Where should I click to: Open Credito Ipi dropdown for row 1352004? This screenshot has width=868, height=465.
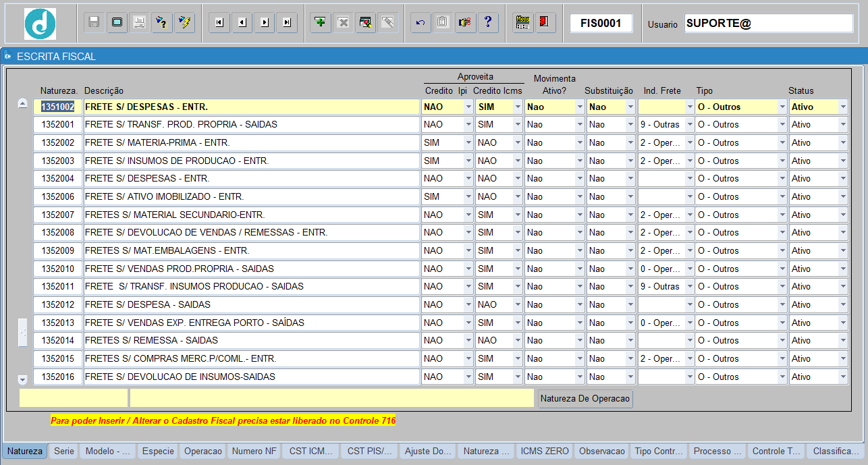(468, 179)
